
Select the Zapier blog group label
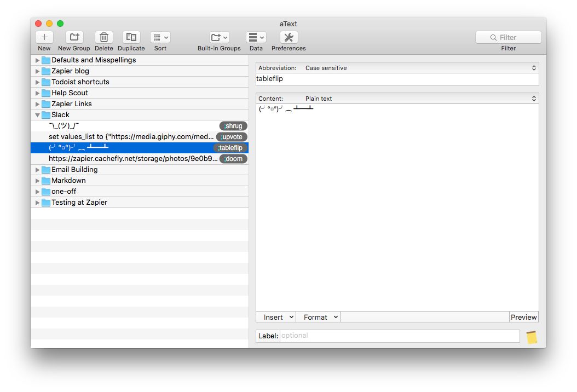pos(70,71)
